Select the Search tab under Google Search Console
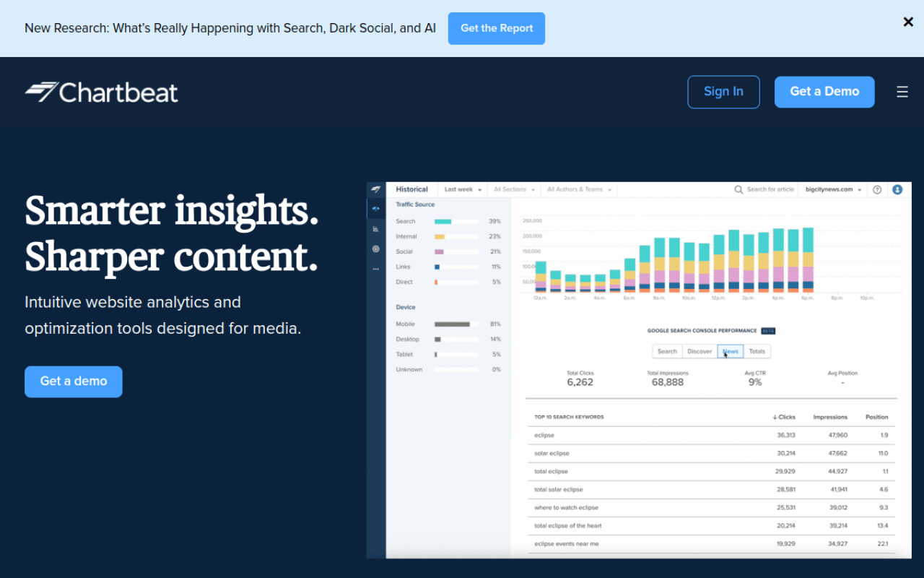 point(667,351)
